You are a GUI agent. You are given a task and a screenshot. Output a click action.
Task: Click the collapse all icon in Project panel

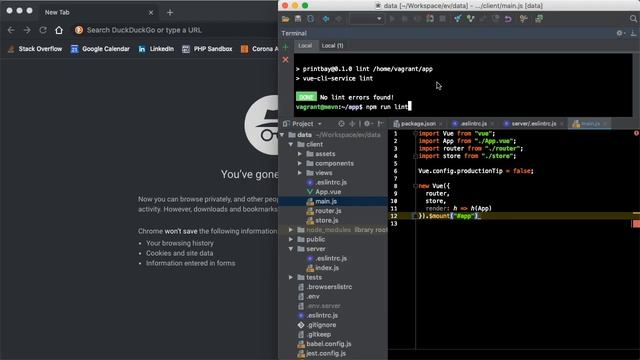[x=352, y=124]
